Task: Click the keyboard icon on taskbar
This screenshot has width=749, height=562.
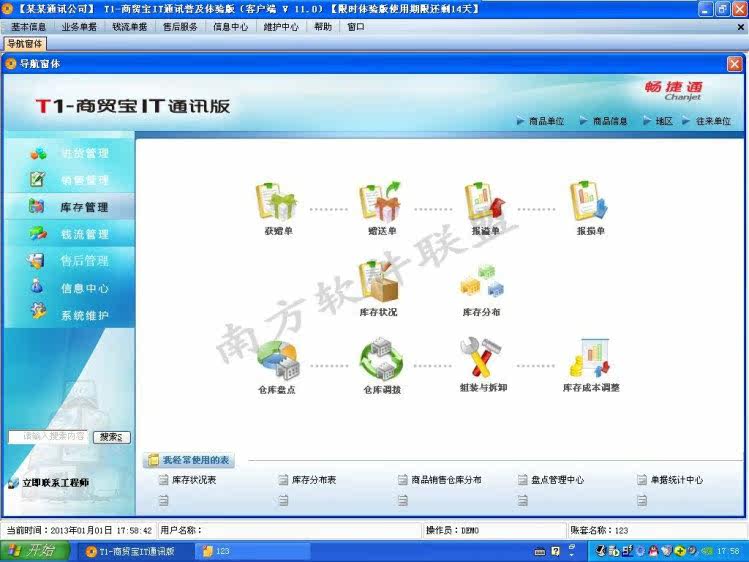Action: click(540, 552)
